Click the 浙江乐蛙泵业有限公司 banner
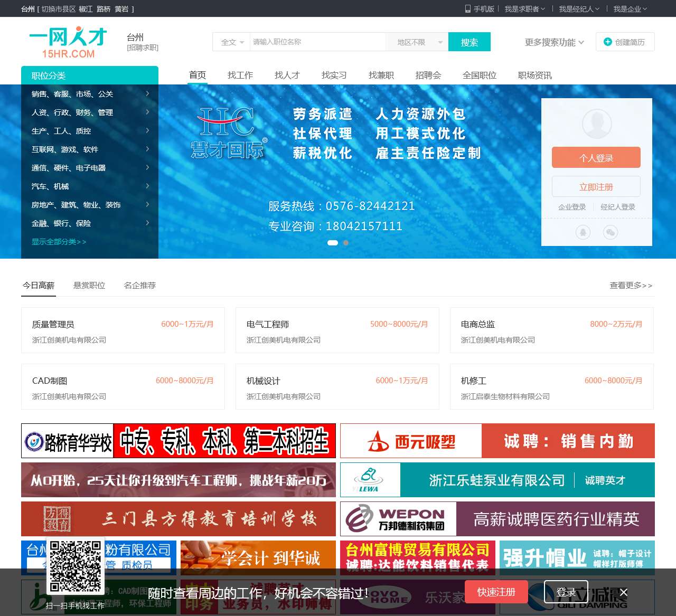 tap(497, 480)
